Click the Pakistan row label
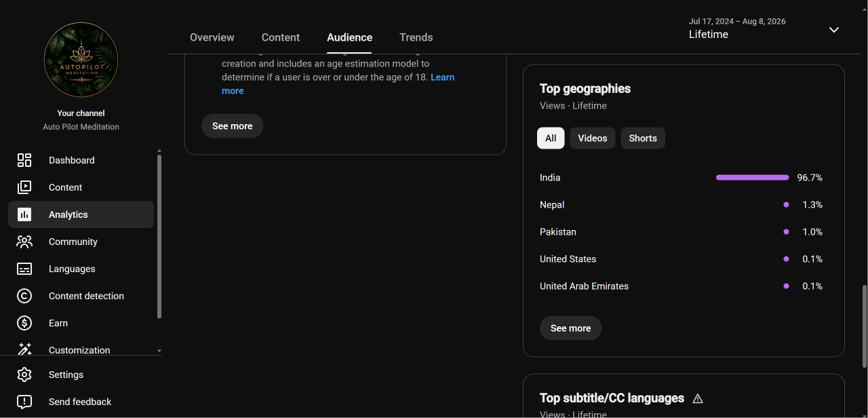868x418 pixels. 558,232
